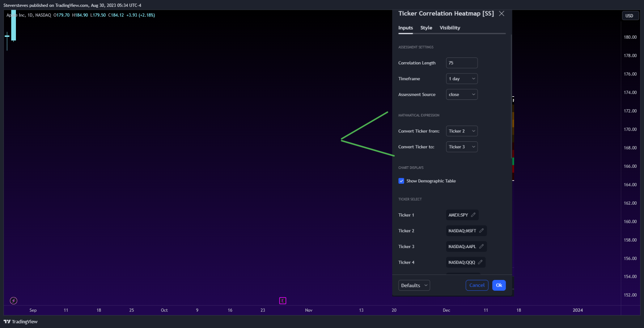
Task: Click the dialog vertical scrollbar
Action: point(511,97)
